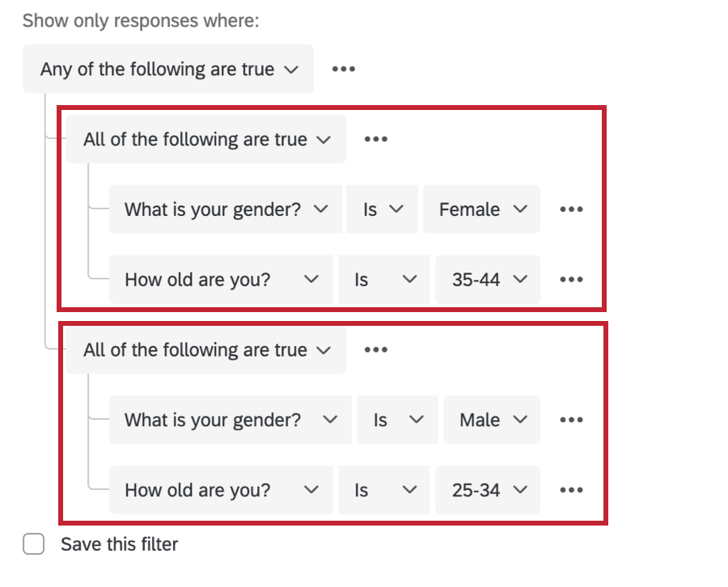The width and height of the screenshot is (728, 587).
Task: Open the ellipsis menu beside the Female gender condition
Action: 572,209
